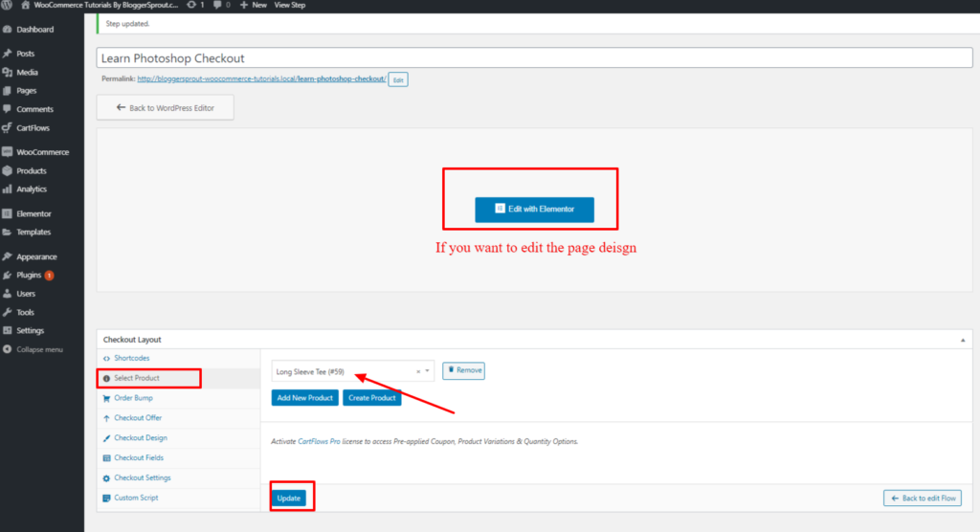Click the permalink Edit button
Screen dimensions: 980x532
tap(398, 80)
